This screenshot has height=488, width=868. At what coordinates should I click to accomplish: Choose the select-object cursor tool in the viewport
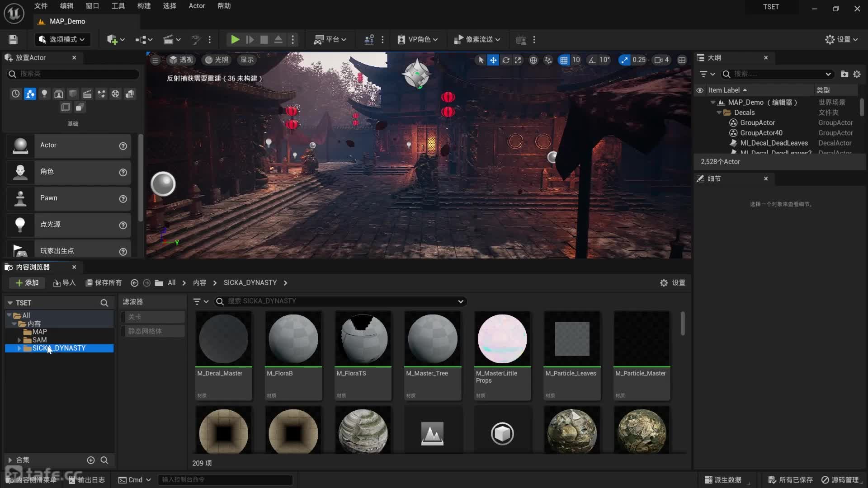coord(481,60)
